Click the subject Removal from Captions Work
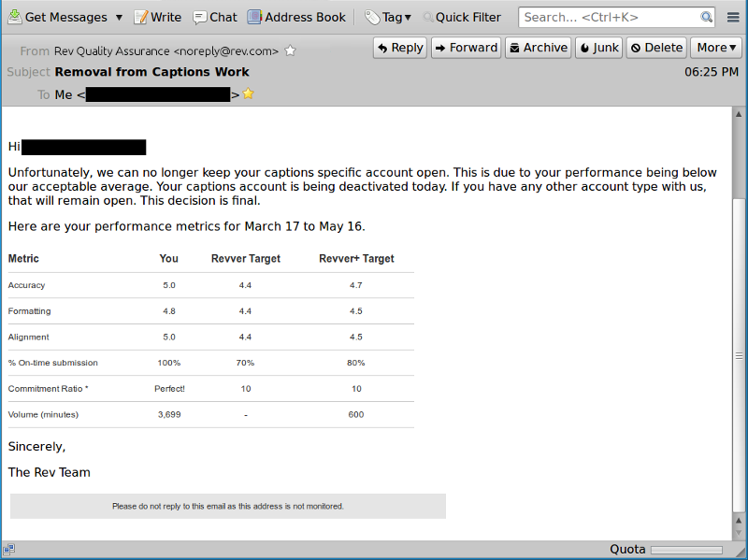Screen dimensions: 748x560 tap(151, 72)
